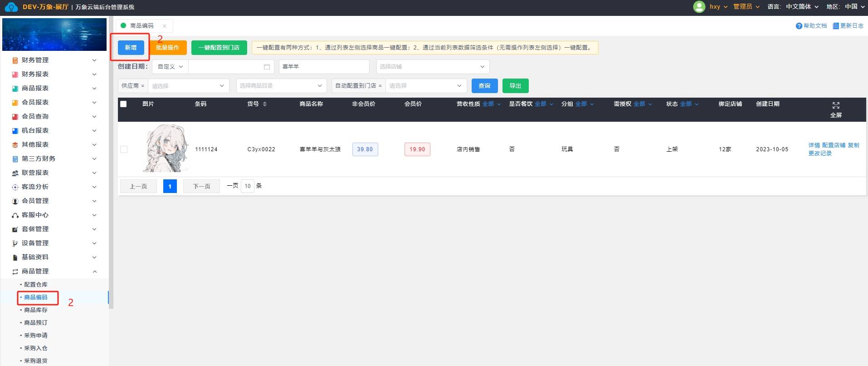
Task: Open the 分组 全部 filter
Action: [585, 104]
